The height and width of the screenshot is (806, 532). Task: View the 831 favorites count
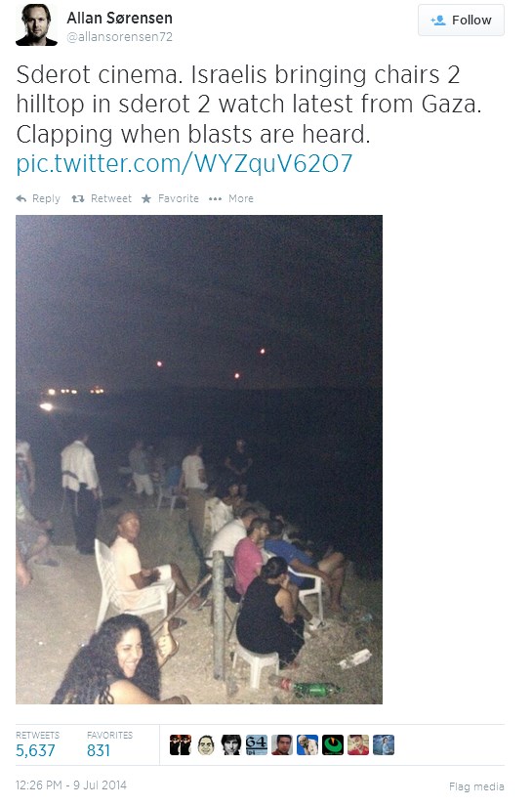click(99, 750)
